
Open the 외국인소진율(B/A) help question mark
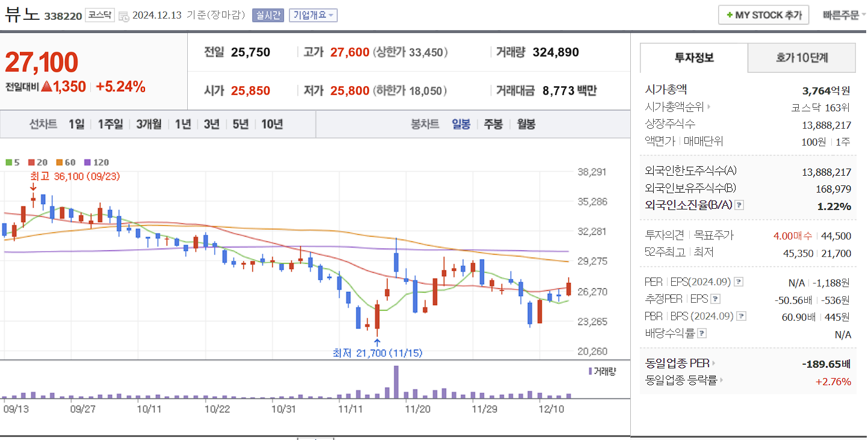739,206
